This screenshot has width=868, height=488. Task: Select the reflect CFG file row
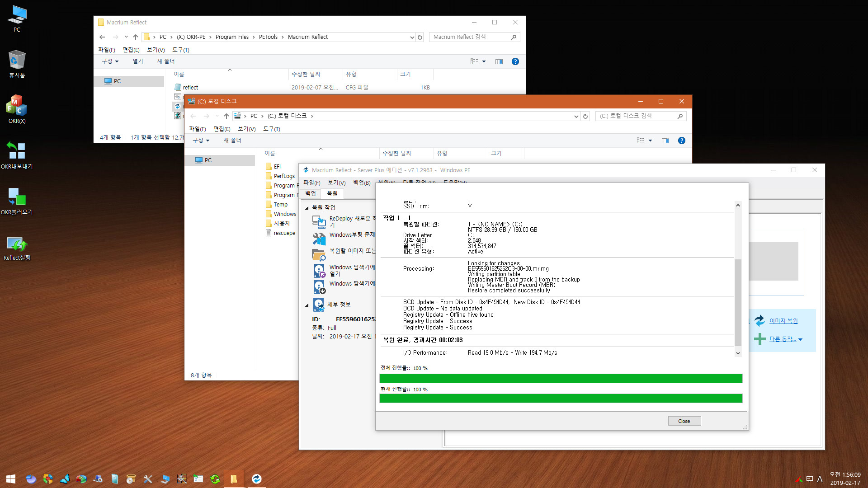(303, 88)
